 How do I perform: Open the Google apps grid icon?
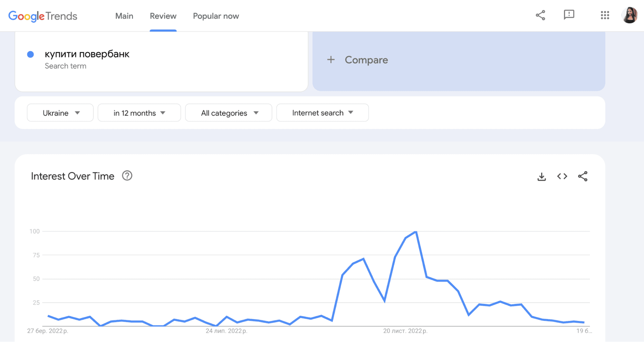[x=605, y=15]
